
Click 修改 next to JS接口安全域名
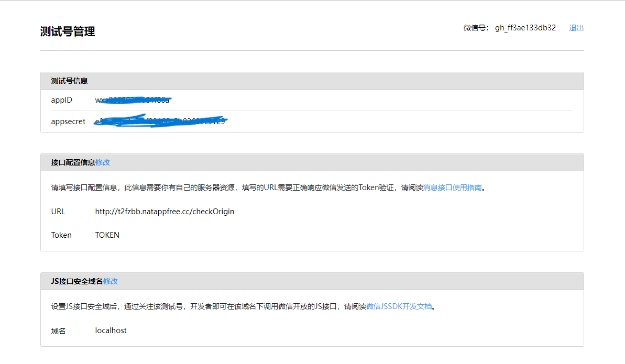tap(111, 281)
